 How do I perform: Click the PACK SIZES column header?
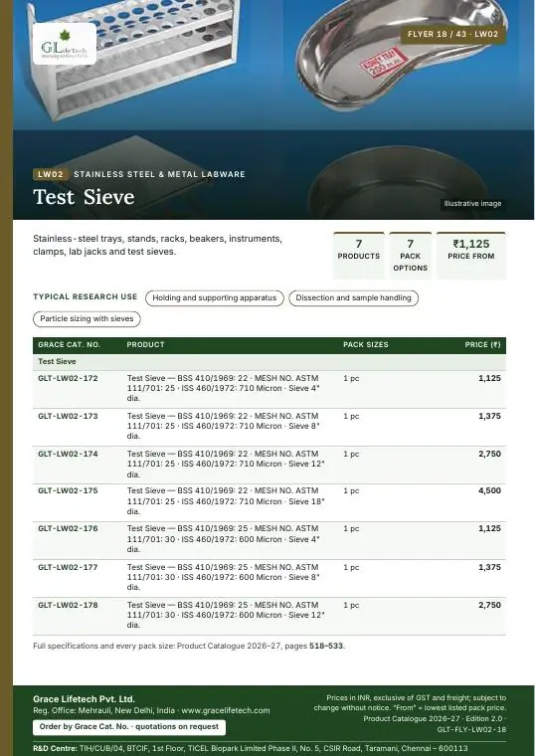(366, 345)
